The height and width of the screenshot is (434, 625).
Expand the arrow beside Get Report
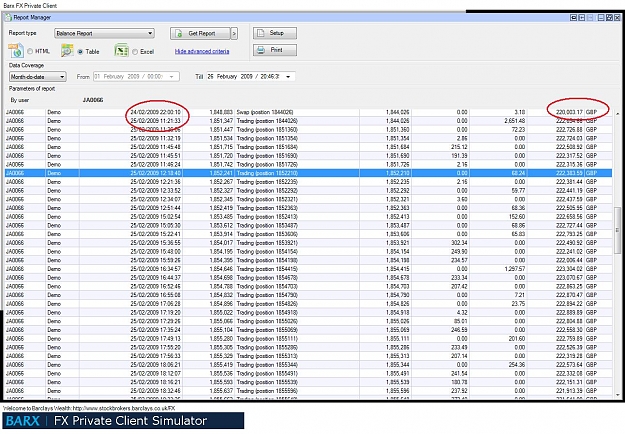[234, 33]
